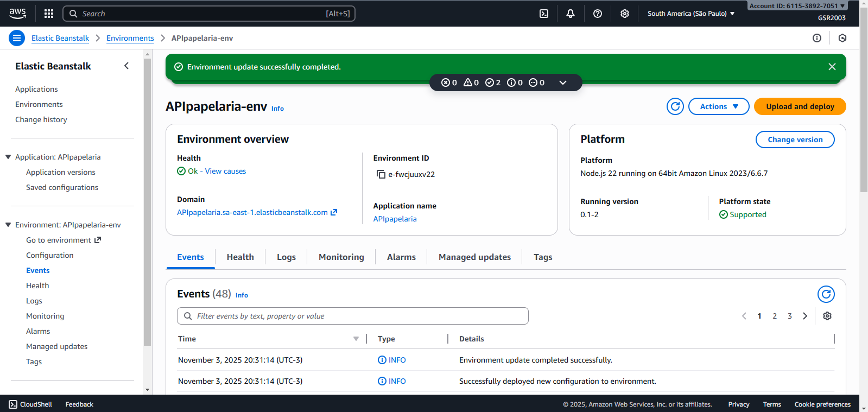
Task: Open the info panel icon in breadcrumb bar
Action: (x=817, y=38)
